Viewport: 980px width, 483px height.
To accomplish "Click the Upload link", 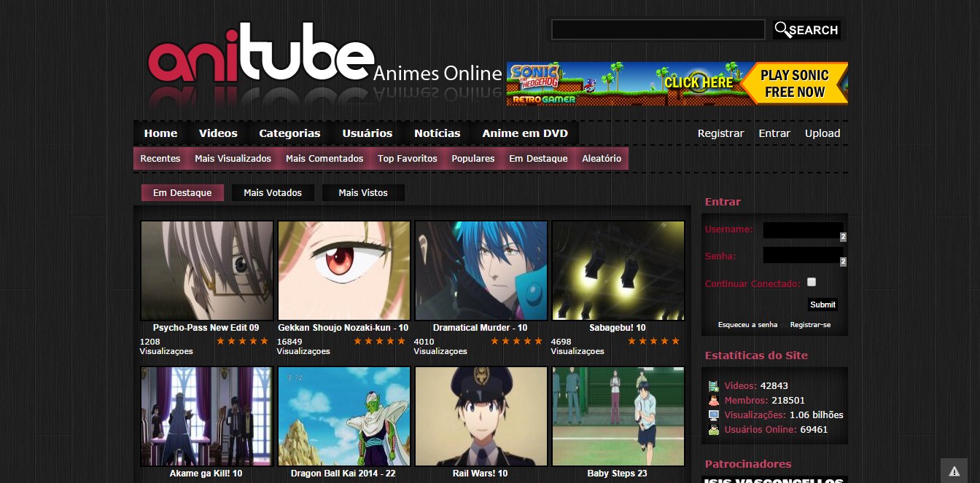I will (x=822, y=133).
